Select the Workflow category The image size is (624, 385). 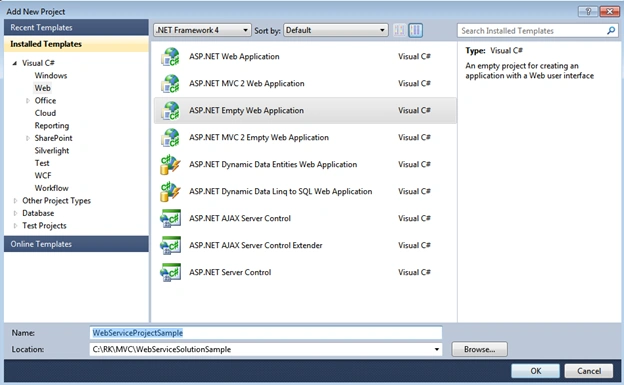coord(51,188)
